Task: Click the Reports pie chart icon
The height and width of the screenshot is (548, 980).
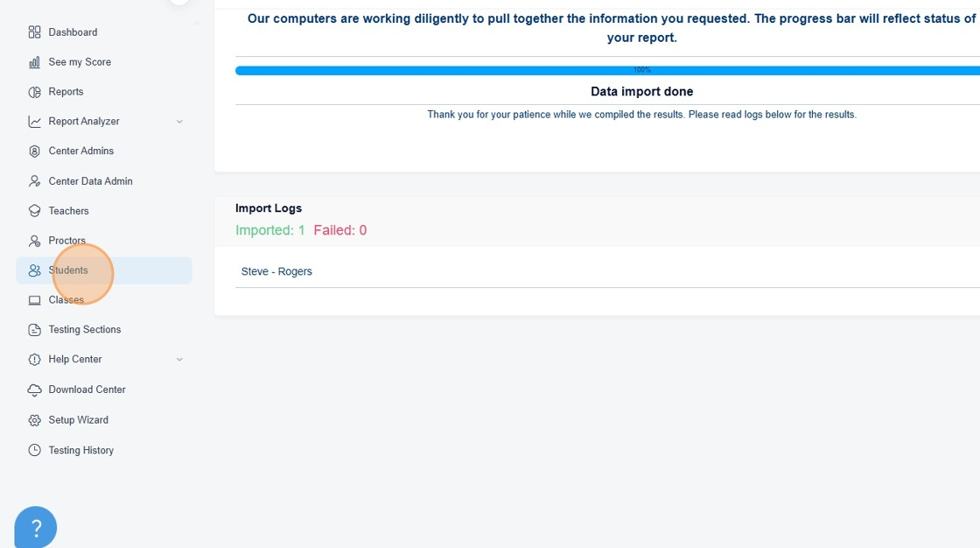Action: tap(34, 92)
